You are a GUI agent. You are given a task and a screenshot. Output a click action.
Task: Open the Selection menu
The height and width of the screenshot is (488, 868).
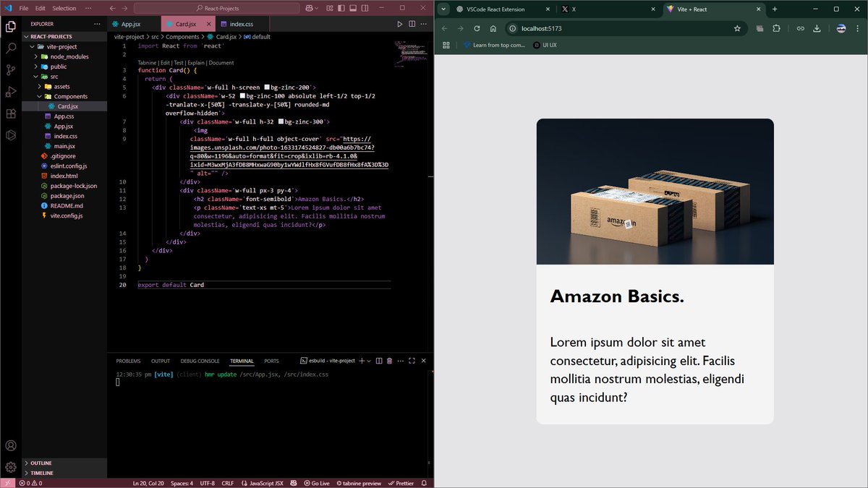point(64,9)
